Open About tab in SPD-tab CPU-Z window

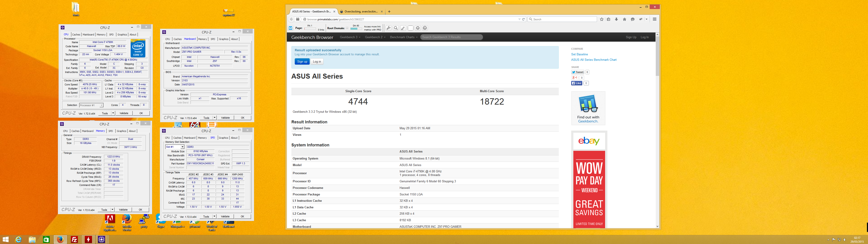coord(234,138)
